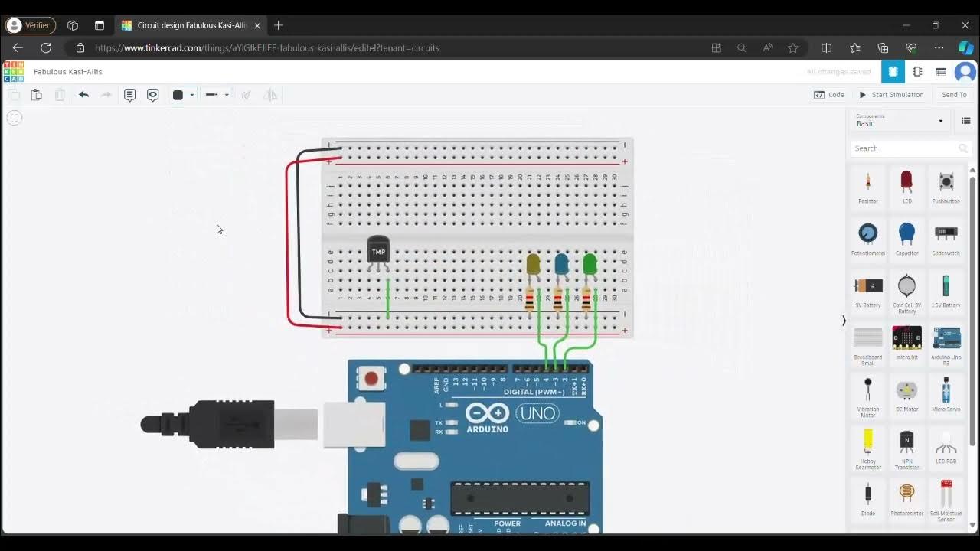Select the Resistor component

coord(867,186)
